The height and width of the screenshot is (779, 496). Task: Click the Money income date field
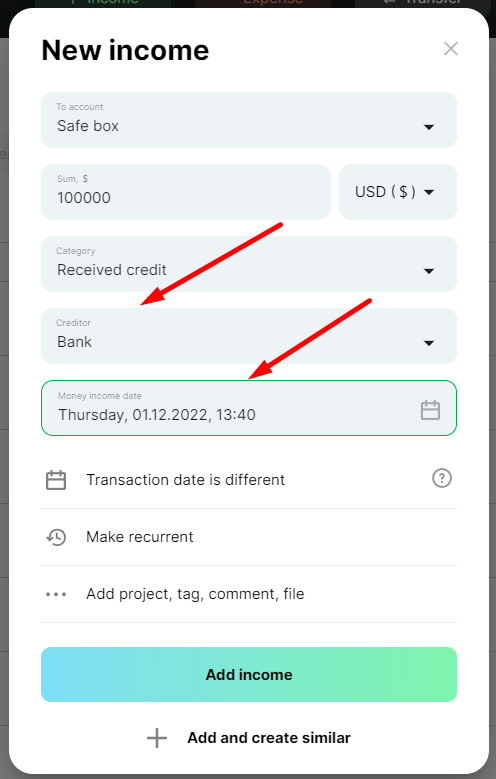point(249,408)
